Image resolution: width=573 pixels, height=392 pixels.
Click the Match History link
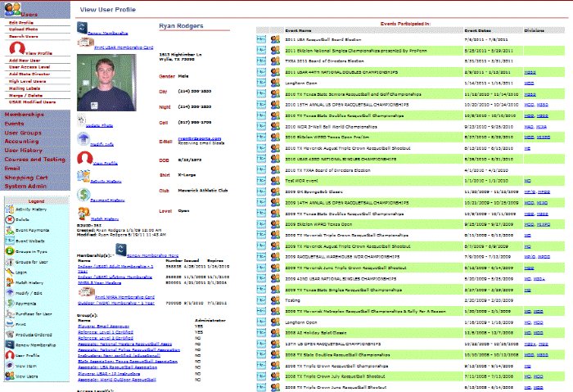pyautogui.click(x=105, y=219)
